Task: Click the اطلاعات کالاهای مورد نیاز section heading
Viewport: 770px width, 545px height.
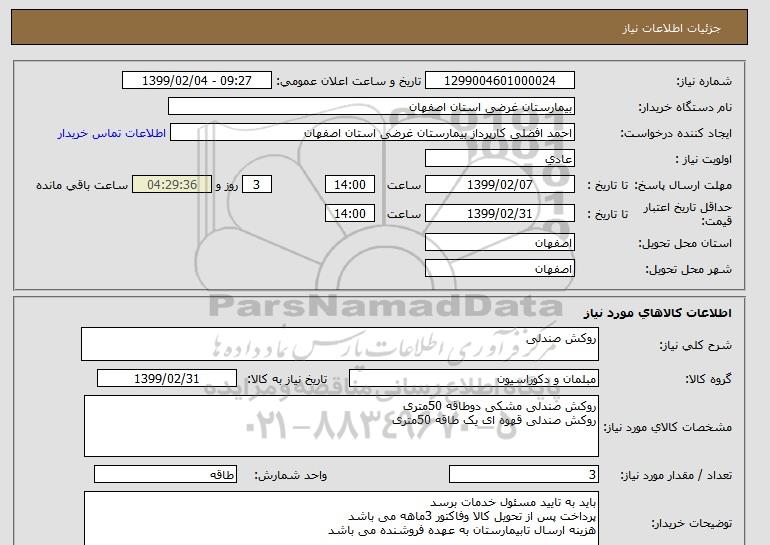Action: [x=658, y=313]
